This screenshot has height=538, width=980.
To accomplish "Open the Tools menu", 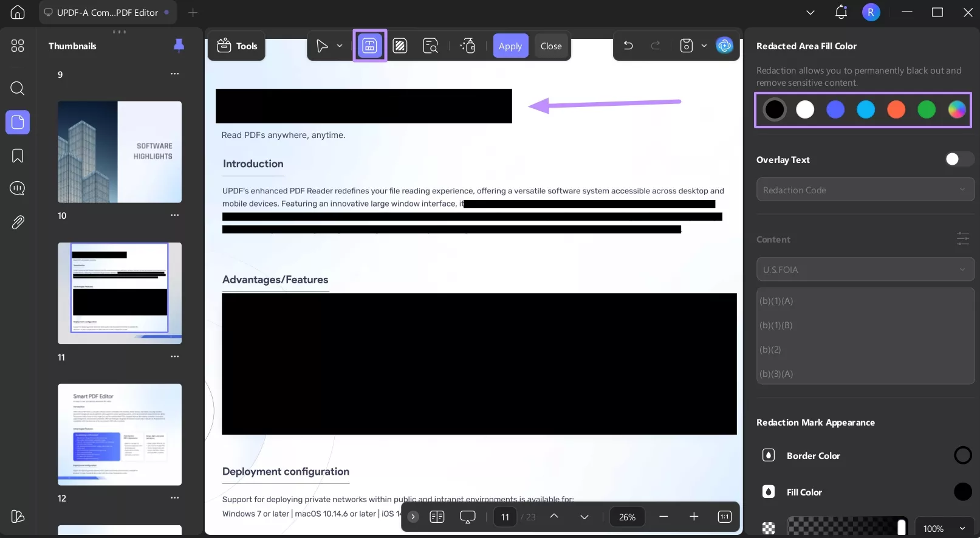I will point(237,46).
